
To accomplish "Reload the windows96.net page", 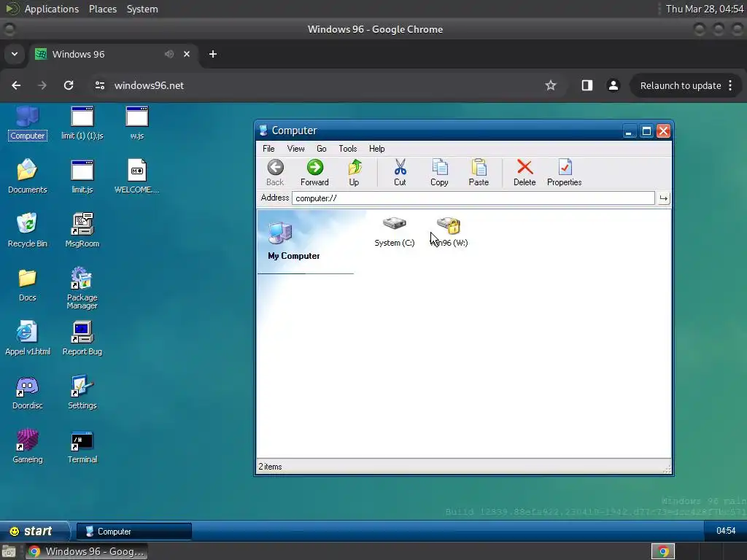I will [x=69, y=85].
